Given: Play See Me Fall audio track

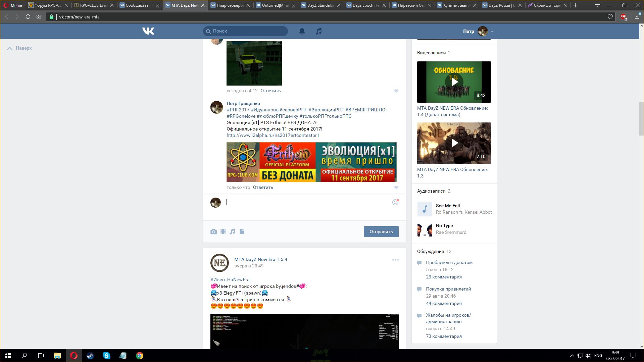Looking at the screenshot, I should point(425,209).
